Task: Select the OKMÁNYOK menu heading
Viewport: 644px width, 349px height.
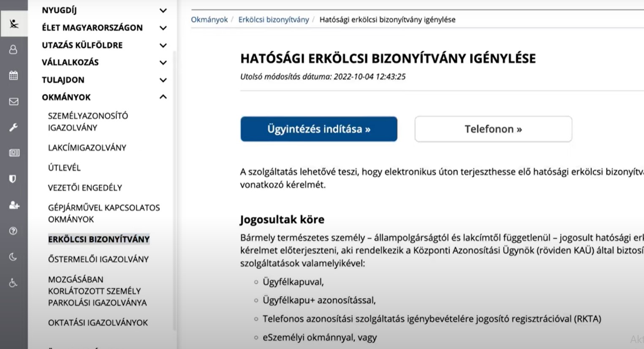Action: pyautogui.click(x=66, y=97)
